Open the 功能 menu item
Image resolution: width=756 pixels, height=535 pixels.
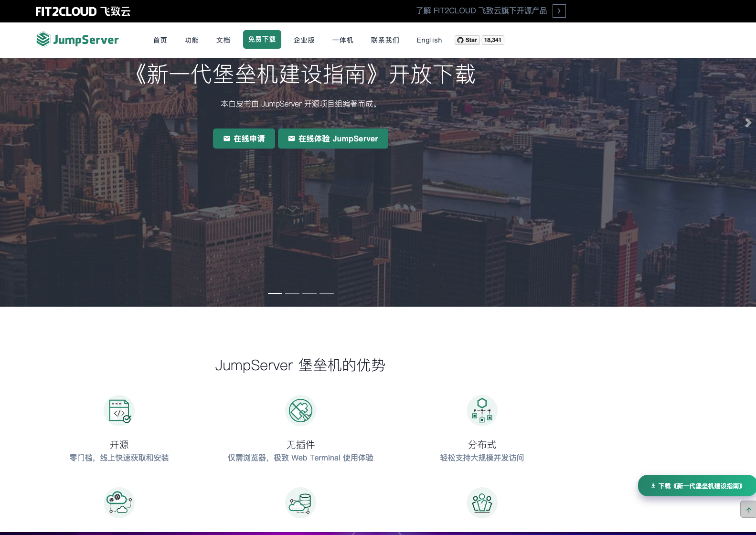point(192,40)
